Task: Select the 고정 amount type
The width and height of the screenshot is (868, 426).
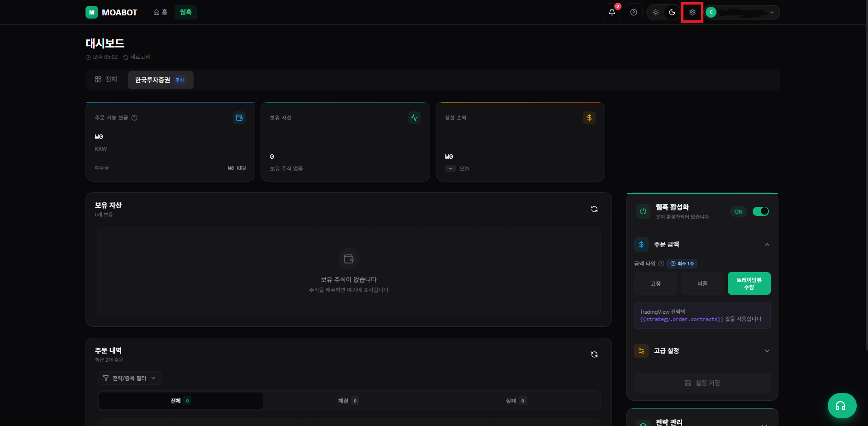Action: (656, 283)
